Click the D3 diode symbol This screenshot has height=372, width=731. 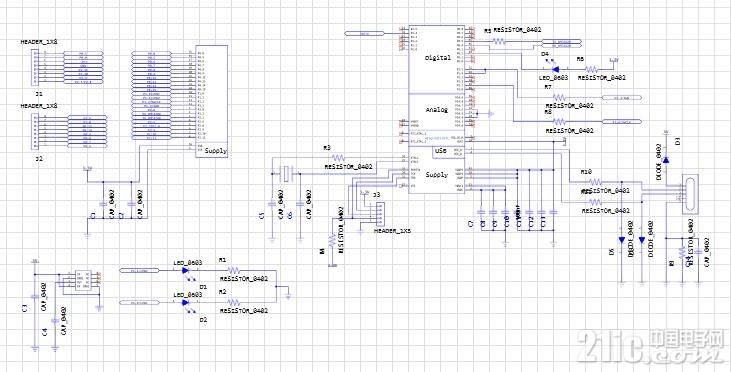pyautogui.click(x=666, y=160)
